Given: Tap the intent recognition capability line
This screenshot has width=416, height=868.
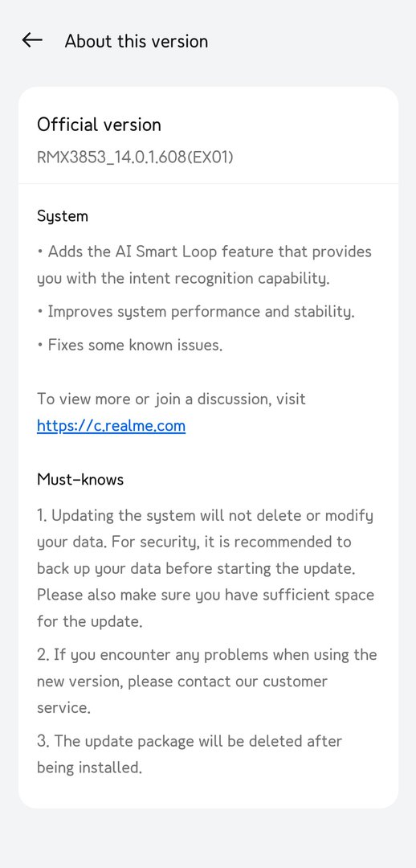Looking at the screenshot, I should pyautogui.click(x=183, y=278).
